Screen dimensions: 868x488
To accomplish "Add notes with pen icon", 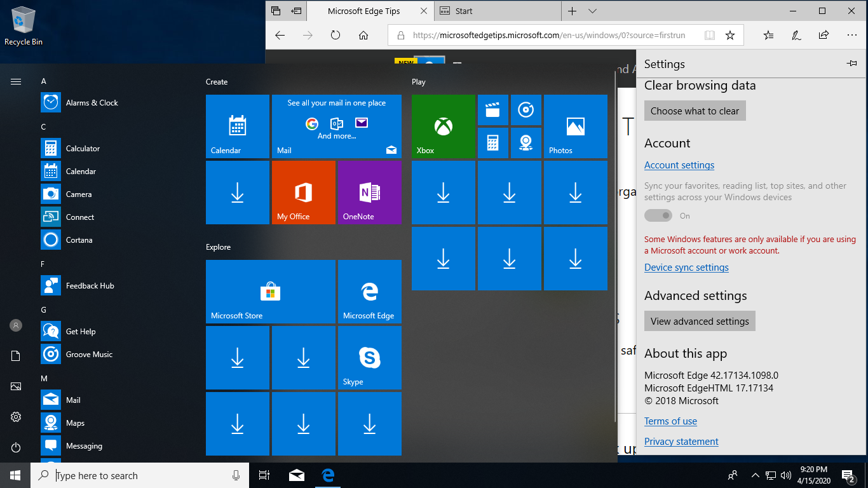I will pos(796,36).
